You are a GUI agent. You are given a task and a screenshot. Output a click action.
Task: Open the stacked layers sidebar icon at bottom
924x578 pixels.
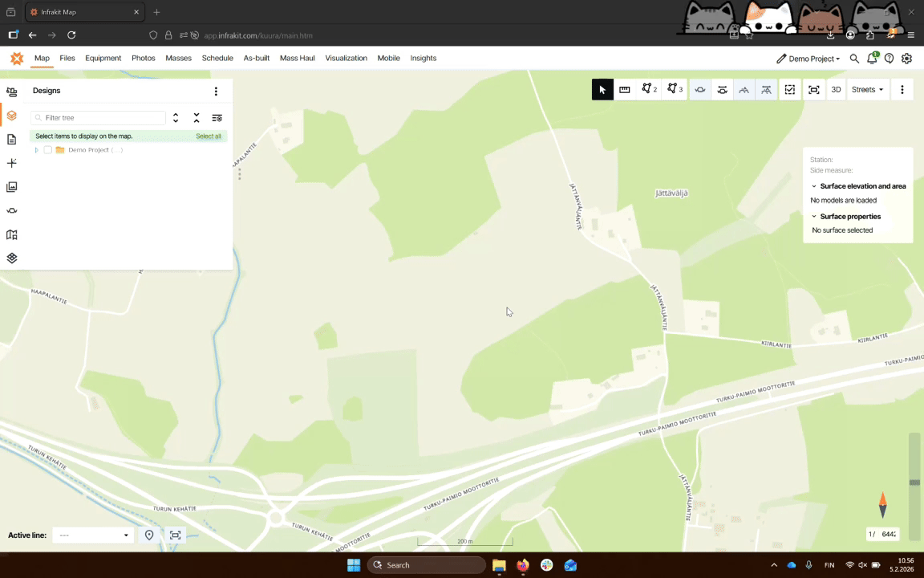12,258
